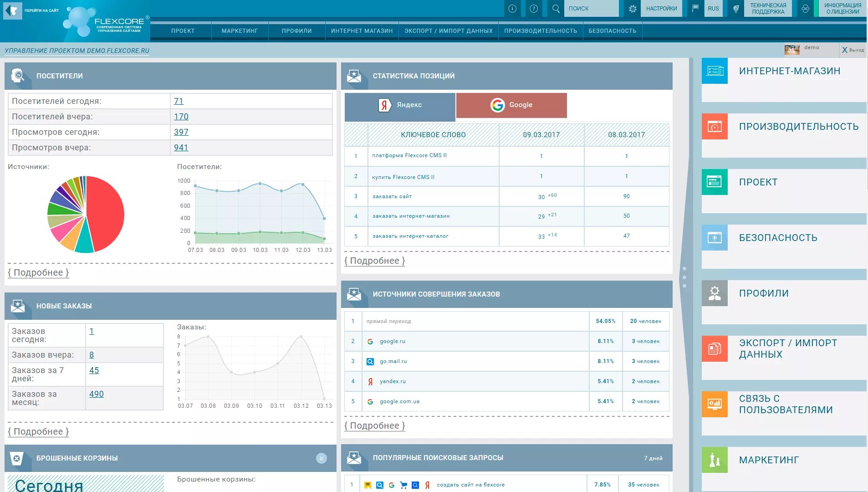Open Безопасность sidebar icon
868x492 pixels.
(715, 237)
